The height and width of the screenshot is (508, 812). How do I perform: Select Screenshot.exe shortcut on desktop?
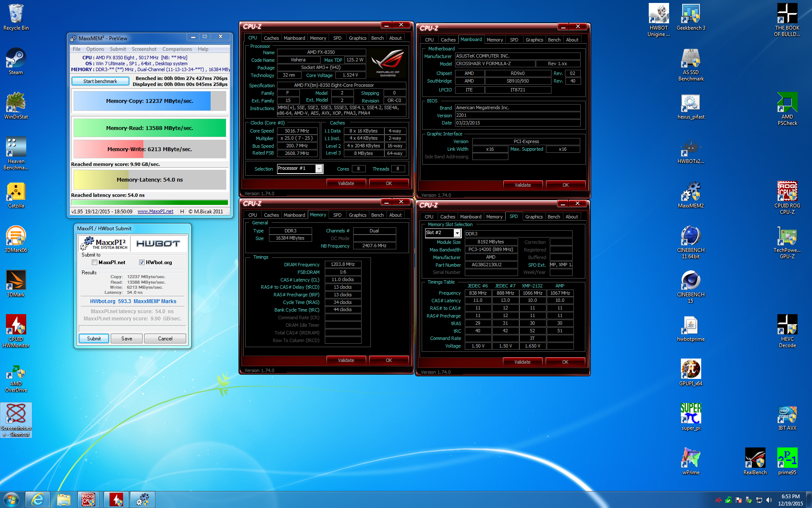16,420
